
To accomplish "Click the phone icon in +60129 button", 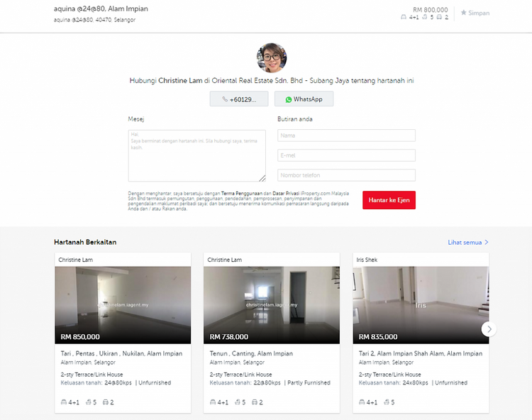I will pyautogui.click(x=225, y=99).
